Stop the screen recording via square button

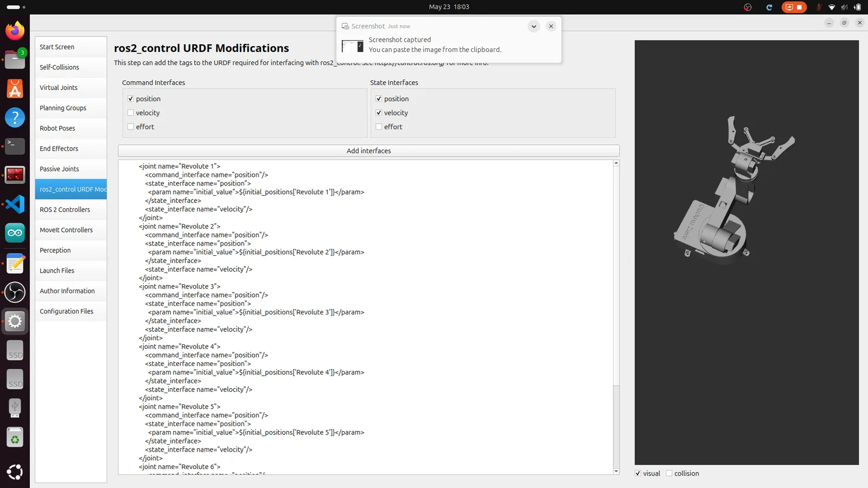pos(799,7)
